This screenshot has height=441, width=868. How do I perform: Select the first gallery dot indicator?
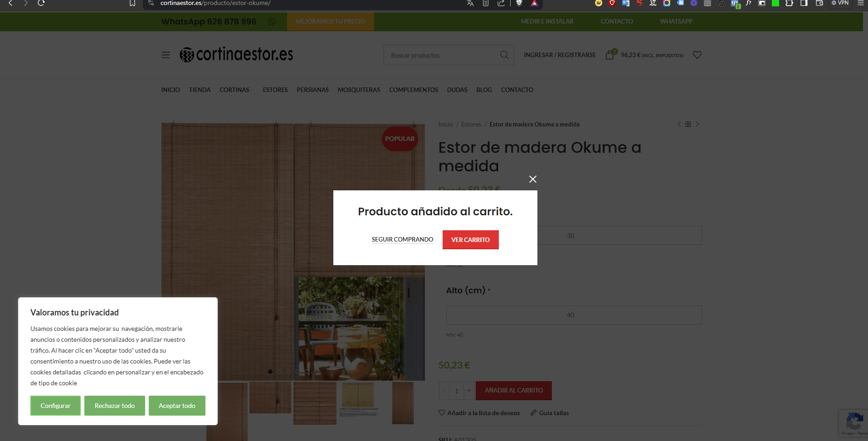click(270, 372)
